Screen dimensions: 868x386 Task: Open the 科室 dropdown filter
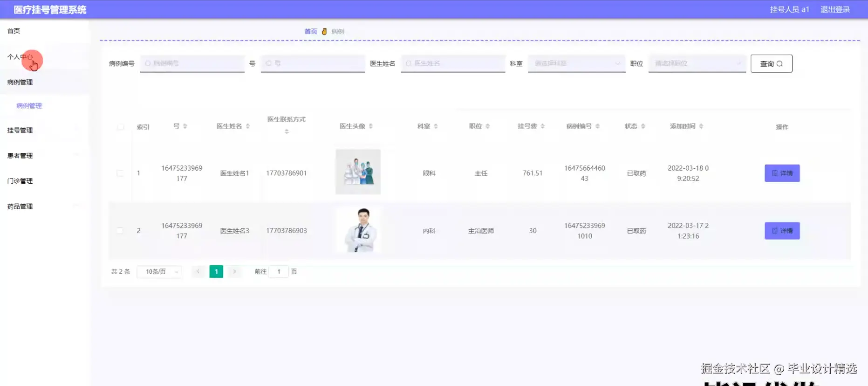tap(576, 63)
